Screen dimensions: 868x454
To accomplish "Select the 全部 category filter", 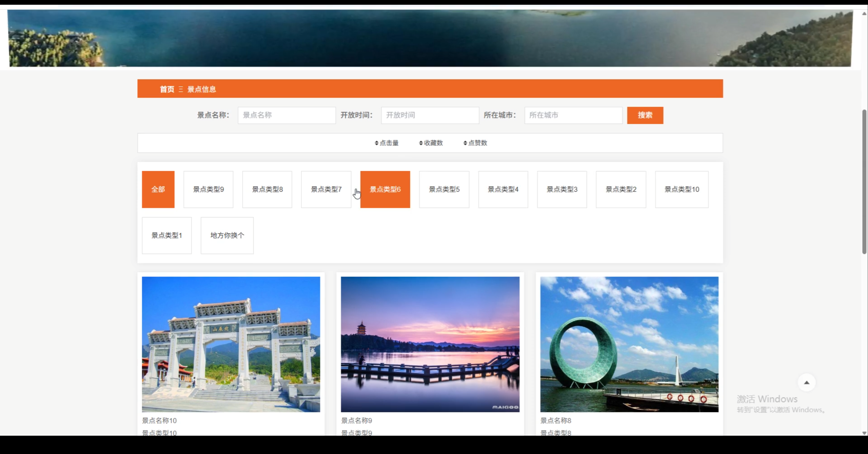I will 158,189.
